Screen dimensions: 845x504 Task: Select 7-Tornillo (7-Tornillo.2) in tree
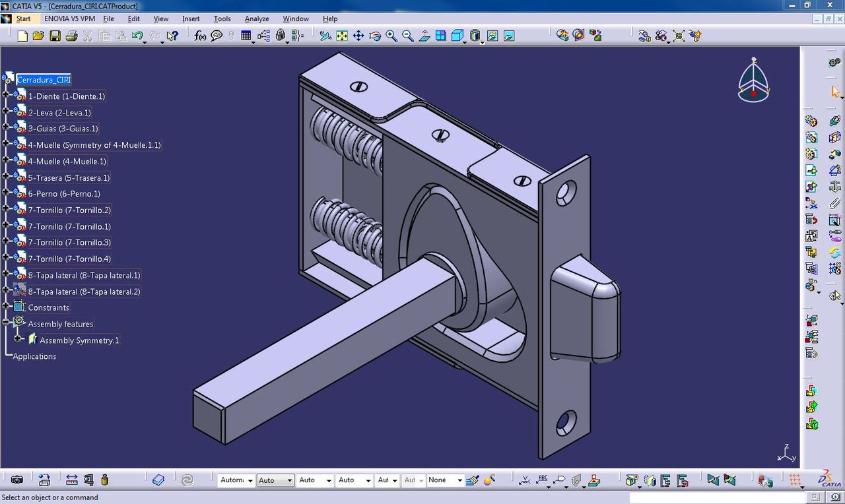click(x=69, y=210)
